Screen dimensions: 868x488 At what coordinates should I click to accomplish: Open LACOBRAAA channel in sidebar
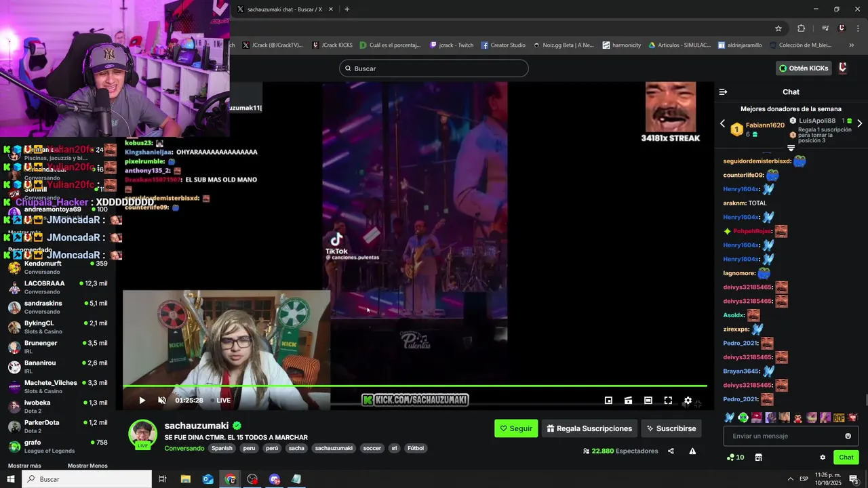pyautogui.click(x=58, y=287)
